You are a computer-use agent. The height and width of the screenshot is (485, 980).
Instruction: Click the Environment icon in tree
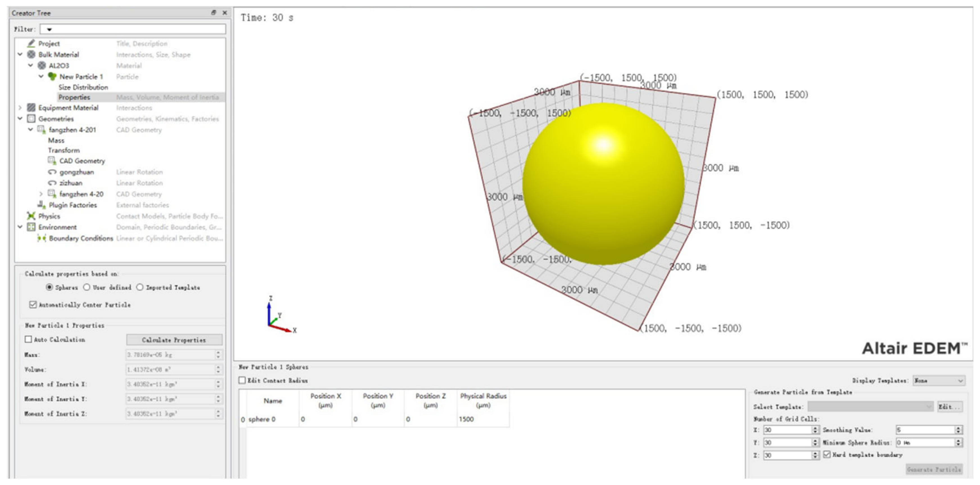pos(31,227)
